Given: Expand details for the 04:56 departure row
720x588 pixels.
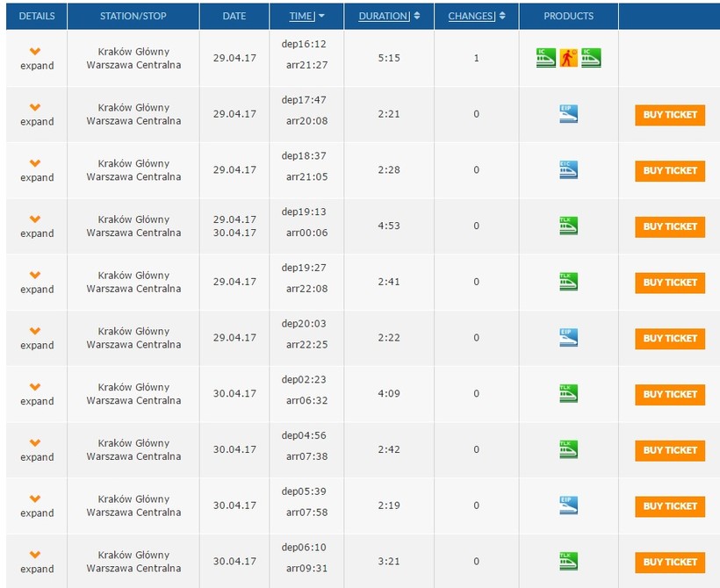Looking at the screenshot, I should 36,450.
